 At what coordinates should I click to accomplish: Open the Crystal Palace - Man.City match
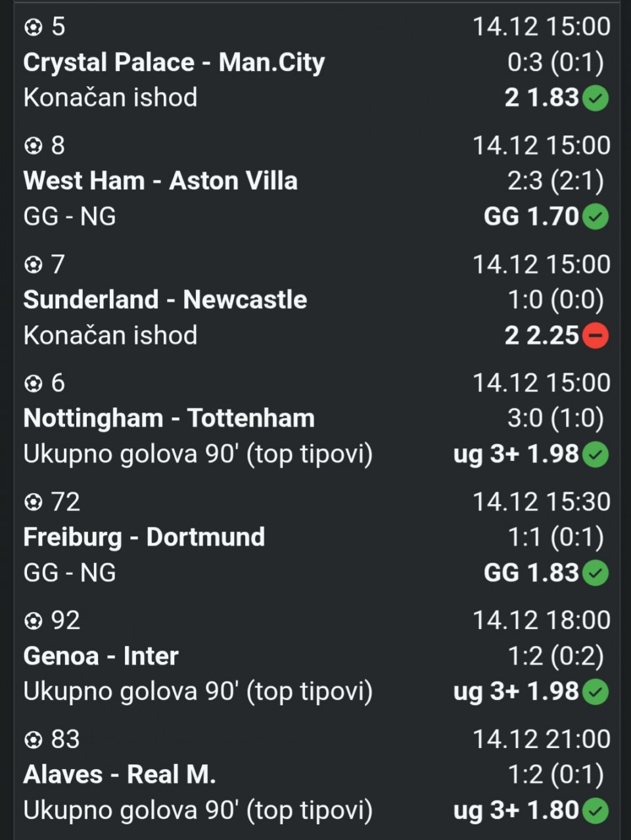click(174, 62)
